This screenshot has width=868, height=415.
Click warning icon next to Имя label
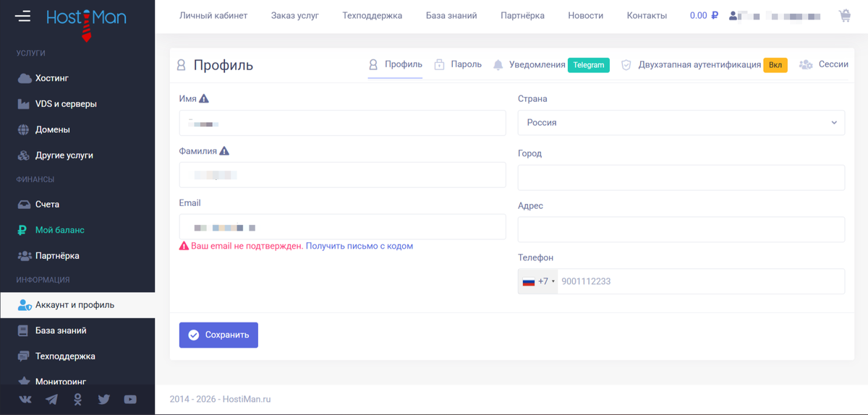[x=204, y=98]
